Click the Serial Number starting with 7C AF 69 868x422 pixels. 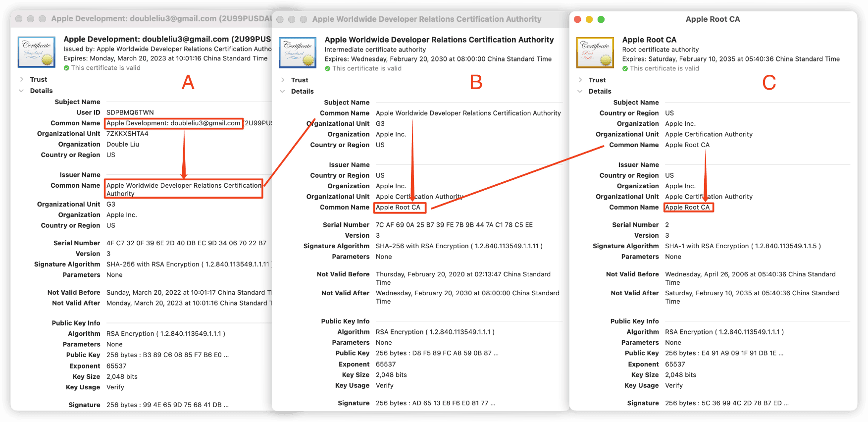point(454,225)
